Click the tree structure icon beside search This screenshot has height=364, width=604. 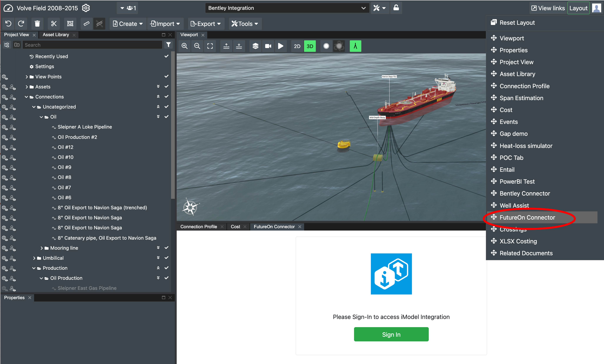coord(7,45)
